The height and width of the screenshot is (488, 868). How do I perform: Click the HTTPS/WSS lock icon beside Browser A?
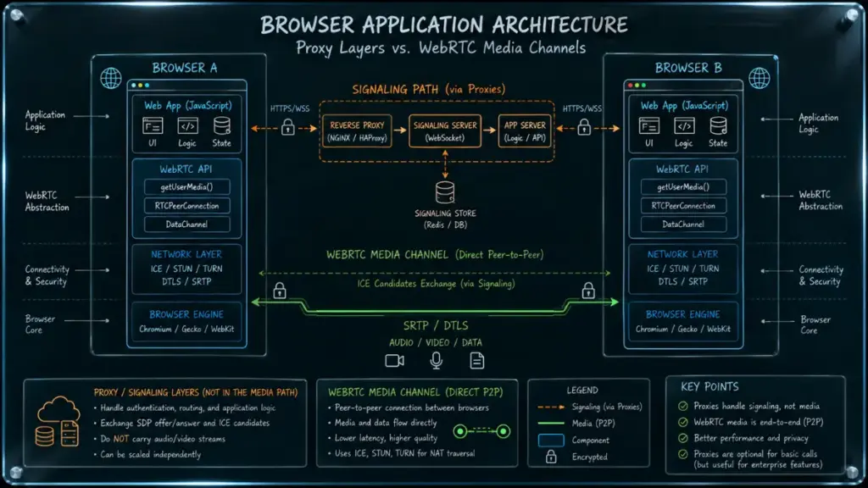(288, 127)
